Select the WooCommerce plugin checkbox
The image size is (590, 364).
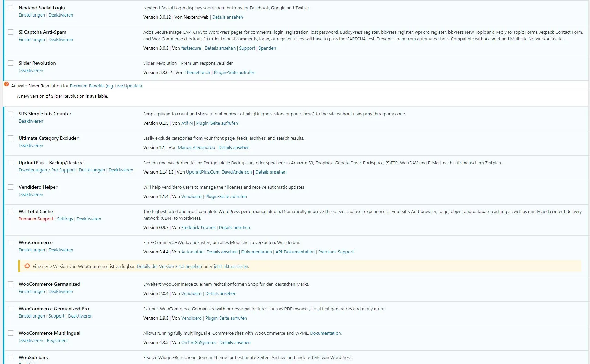(11, 242)
